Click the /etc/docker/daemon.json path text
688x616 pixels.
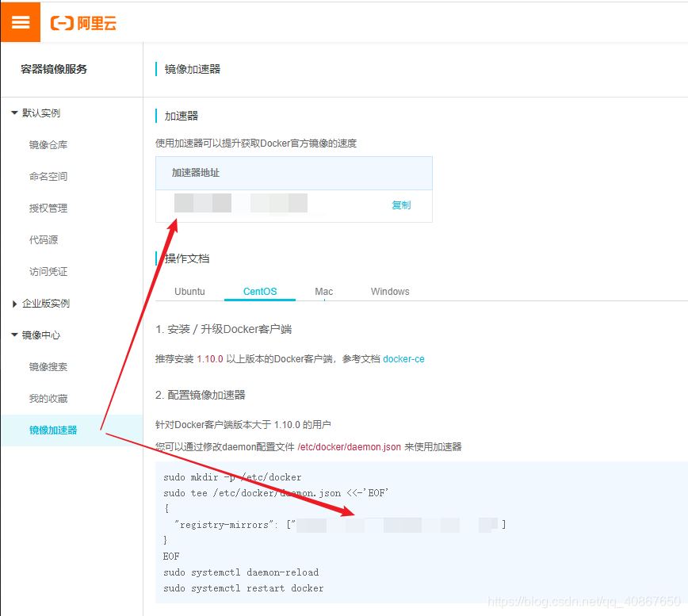click(350, 446)
